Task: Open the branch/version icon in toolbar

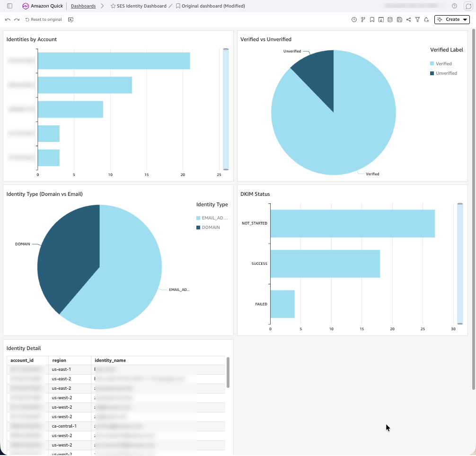Action: pos(363,19)
